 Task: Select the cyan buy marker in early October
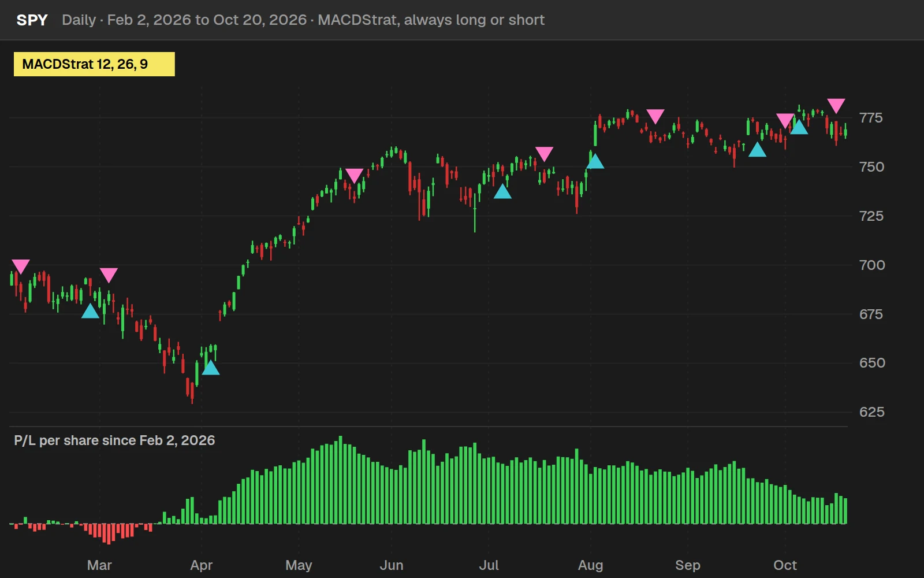799,127
